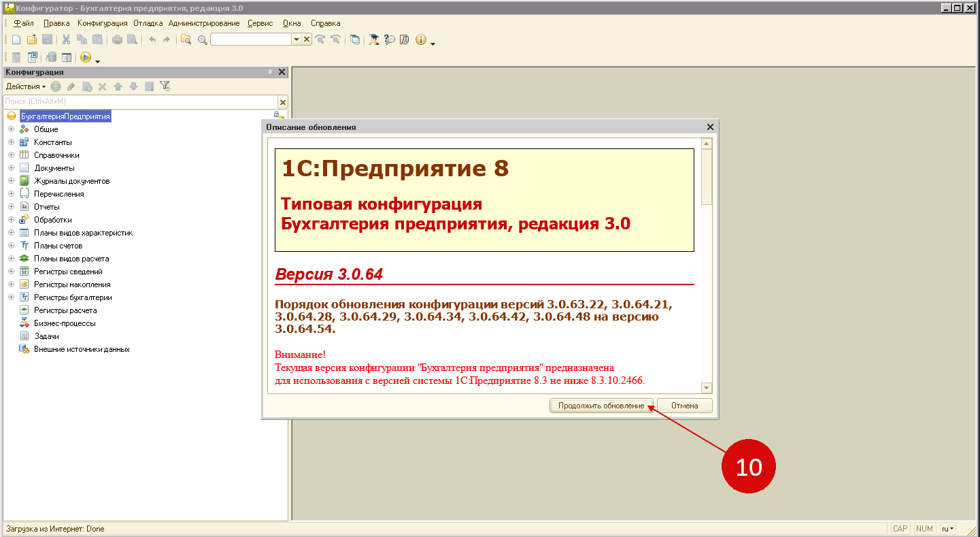Open Syntax assistant (graduate hat) icon
Image resolution: width=980 pixels, height=537 pixels.
click(374, 39)
